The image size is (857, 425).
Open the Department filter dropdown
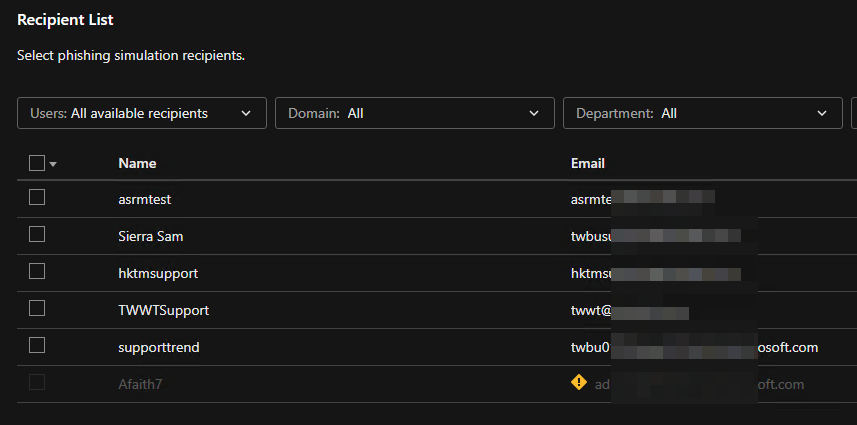pyautogui.click(x=702, y=113)
